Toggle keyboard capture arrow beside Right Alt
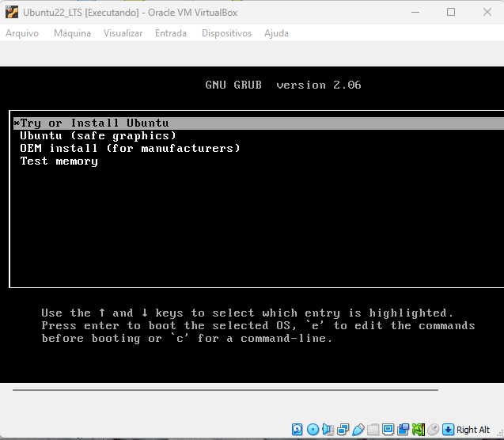The height and width of the screenshot is (440, 504). 449,430
